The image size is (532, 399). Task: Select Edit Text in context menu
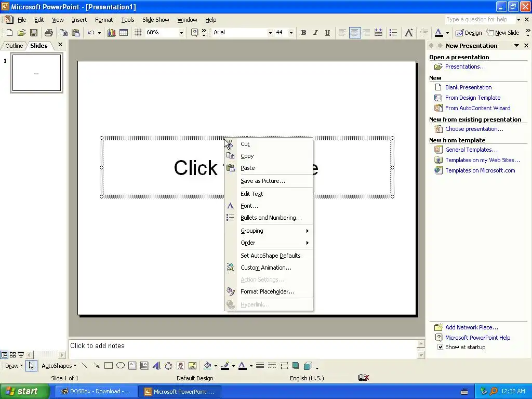pos(269,194)
